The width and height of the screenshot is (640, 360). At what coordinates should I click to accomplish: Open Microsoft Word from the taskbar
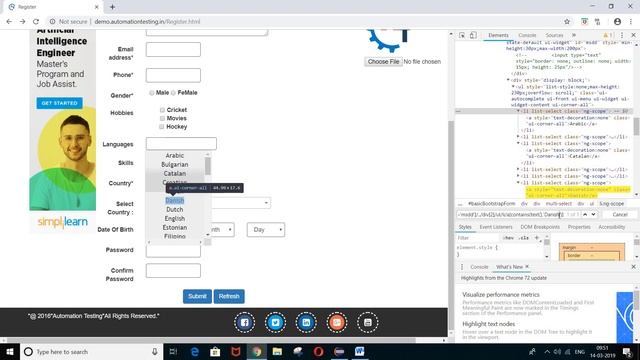coord(360,351)
